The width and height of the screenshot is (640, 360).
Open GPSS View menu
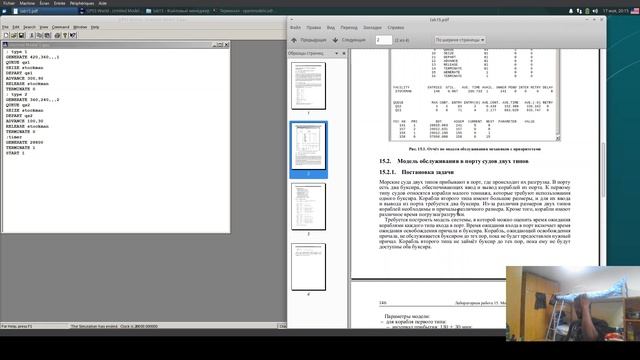tap(44, 27)
